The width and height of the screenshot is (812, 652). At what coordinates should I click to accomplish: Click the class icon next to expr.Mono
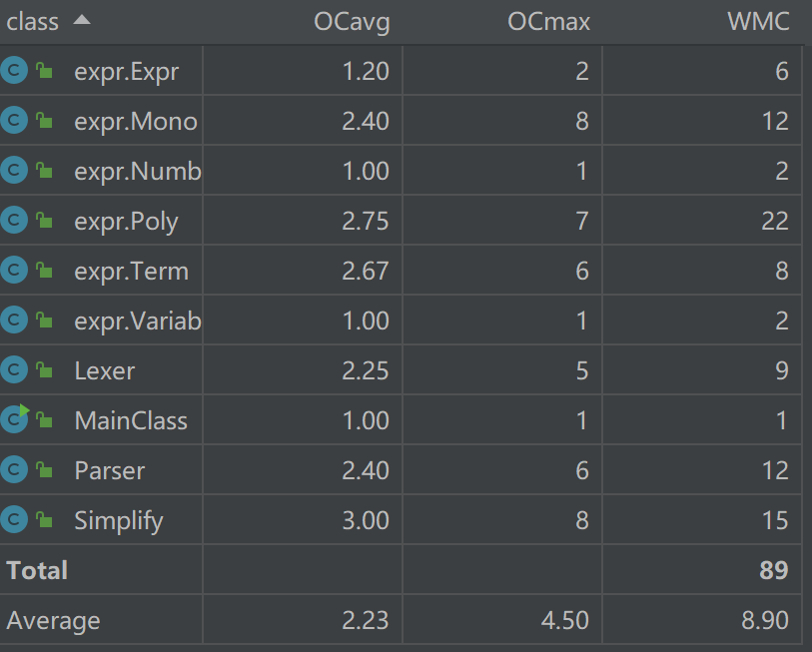tap(14, 121)
